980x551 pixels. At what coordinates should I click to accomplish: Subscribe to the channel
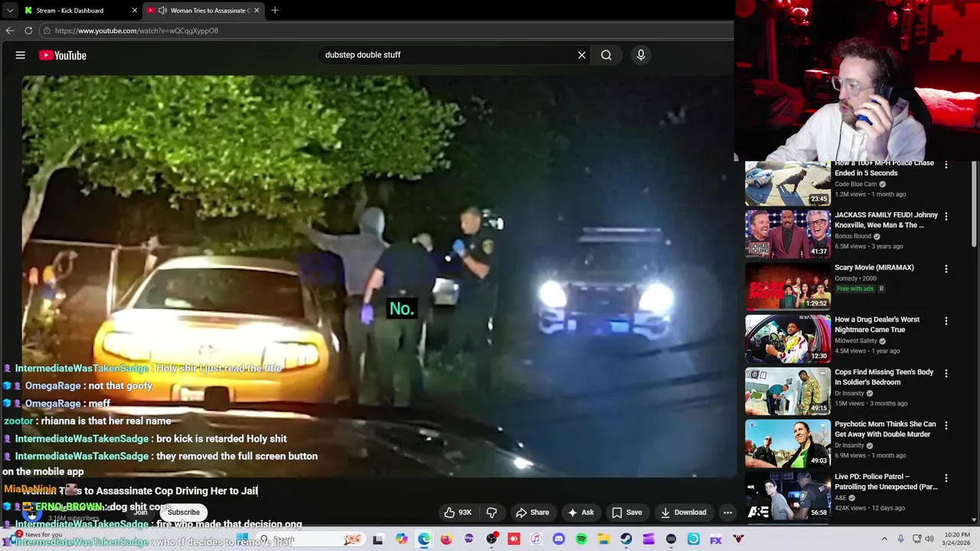[x=184, y=513]
